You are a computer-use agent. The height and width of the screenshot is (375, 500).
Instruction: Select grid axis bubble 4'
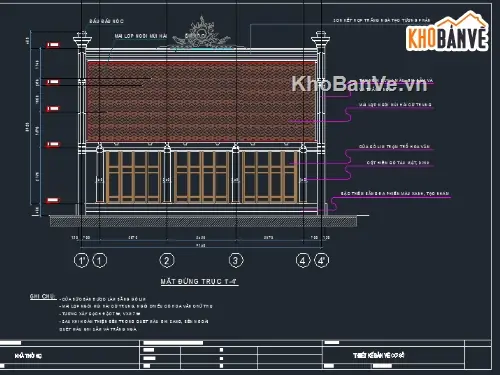pos(322,260)
